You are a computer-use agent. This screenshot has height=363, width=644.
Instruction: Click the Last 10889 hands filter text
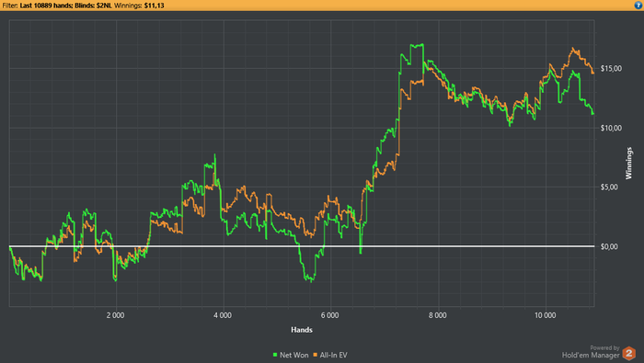46,6
